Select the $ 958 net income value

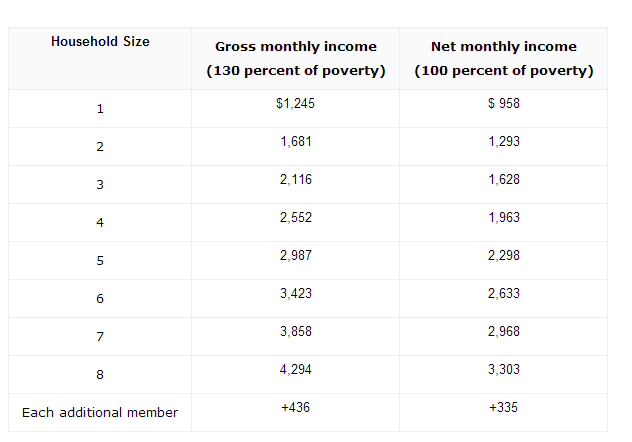click(x=503, y=104)
